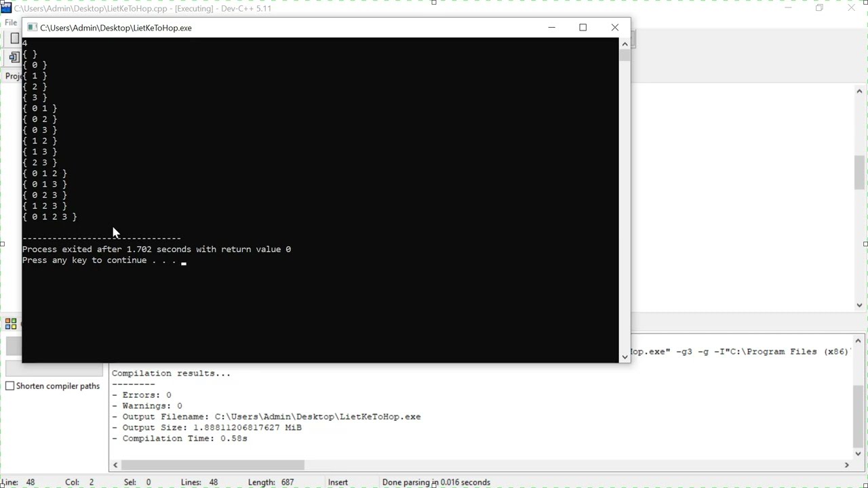This screenshot has height=488, width=868.
Task: Click console scrollbar down arrow
Action: pyautogui.click(x=625, y=357)
